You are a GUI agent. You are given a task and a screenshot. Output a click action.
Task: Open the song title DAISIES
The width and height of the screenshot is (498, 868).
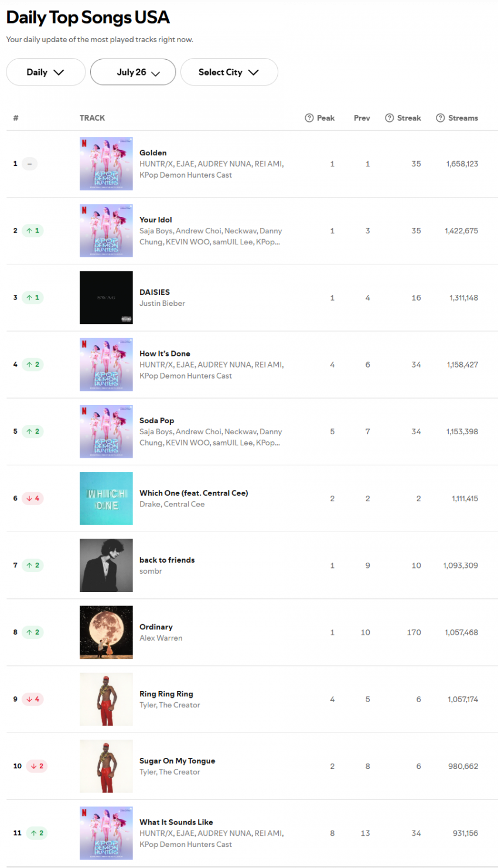pos(155,292)
